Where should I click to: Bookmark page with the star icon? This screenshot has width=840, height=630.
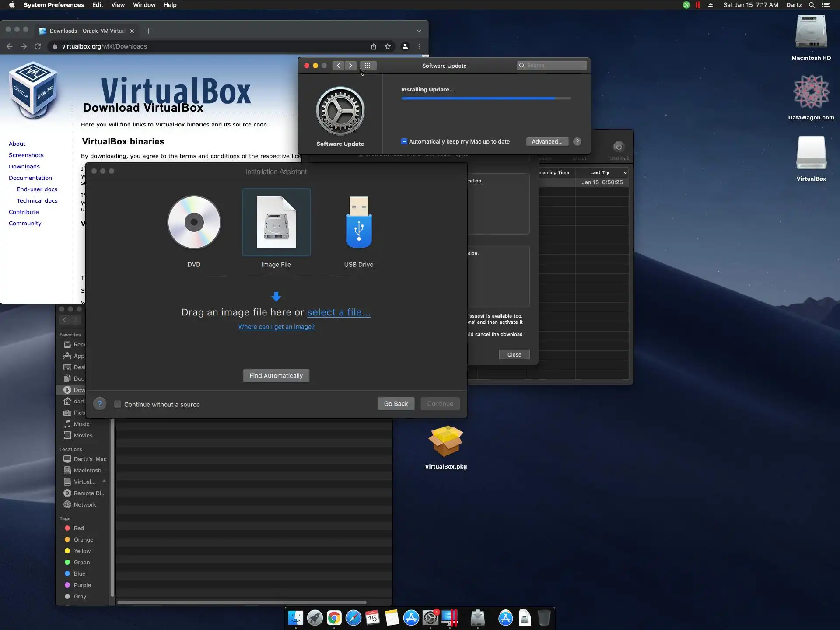coord(387,46)
